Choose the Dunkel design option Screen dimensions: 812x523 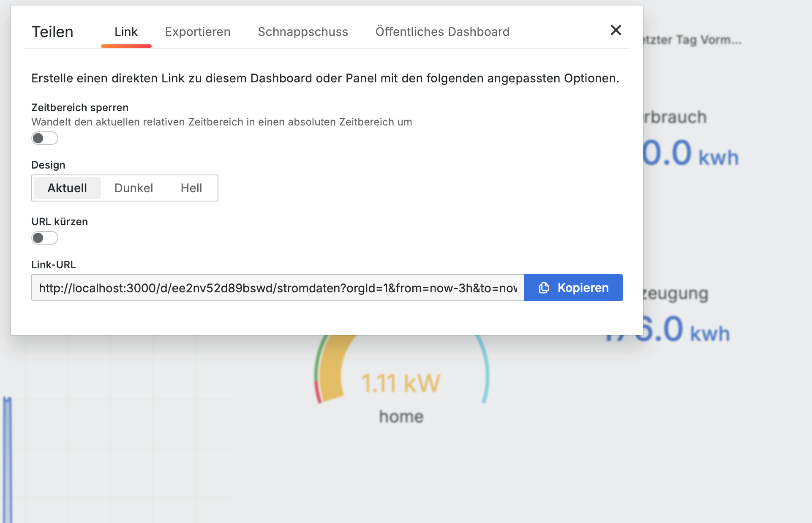(x=134, y=188)
